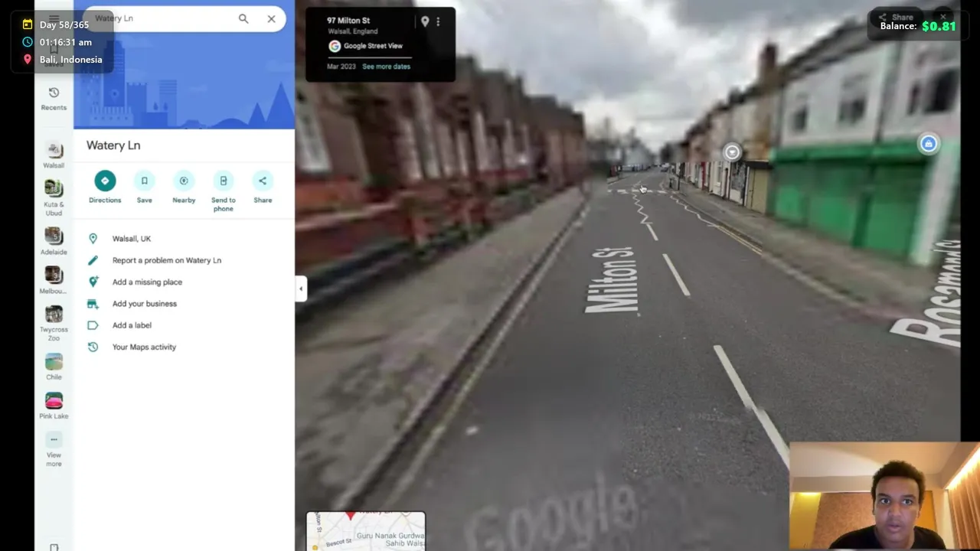Image resolution: width=980 pixels, height=551 pixels.
Task: Click the search magnifier icon
Action: click(x=243, y=18)
